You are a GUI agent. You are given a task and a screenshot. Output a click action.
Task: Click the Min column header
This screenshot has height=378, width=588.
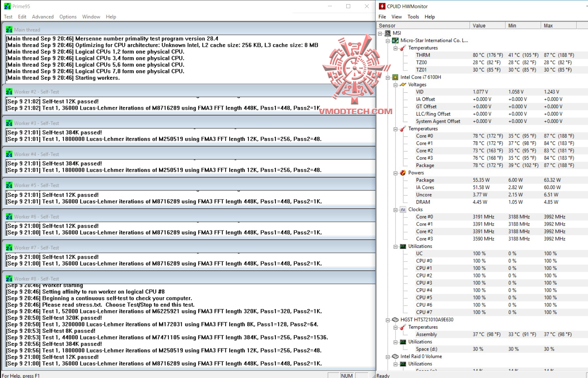[x=523, y=25]
